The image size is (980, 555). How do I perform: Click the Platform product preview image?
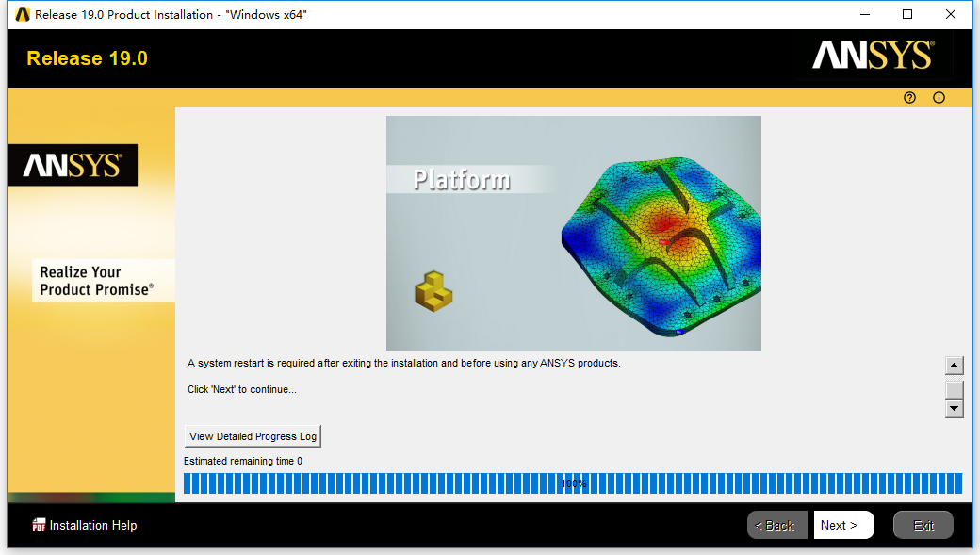click(574, 233)
